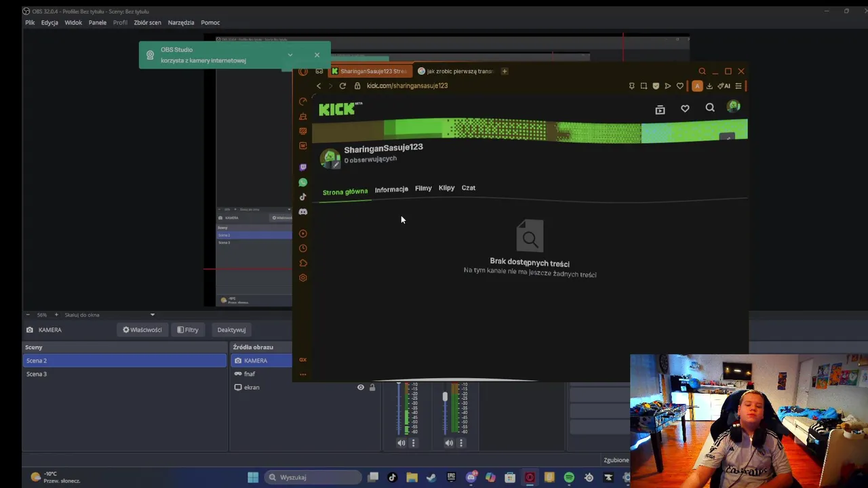Open TikTok in the Opera sidebar

303,197
